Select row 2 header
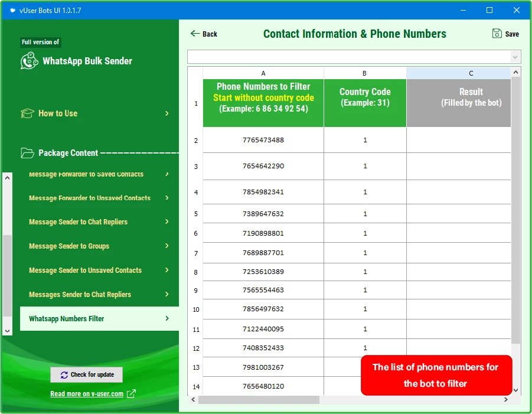Viewport: 532px width, 414px height. tap(196, 140)
